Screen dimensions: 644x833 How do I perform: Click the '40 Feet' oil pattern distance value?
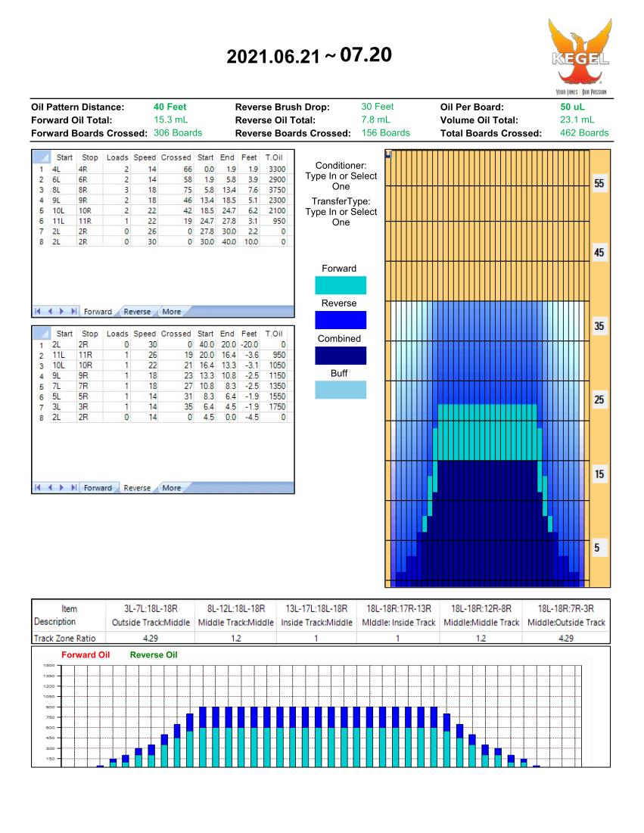(170, 107)
